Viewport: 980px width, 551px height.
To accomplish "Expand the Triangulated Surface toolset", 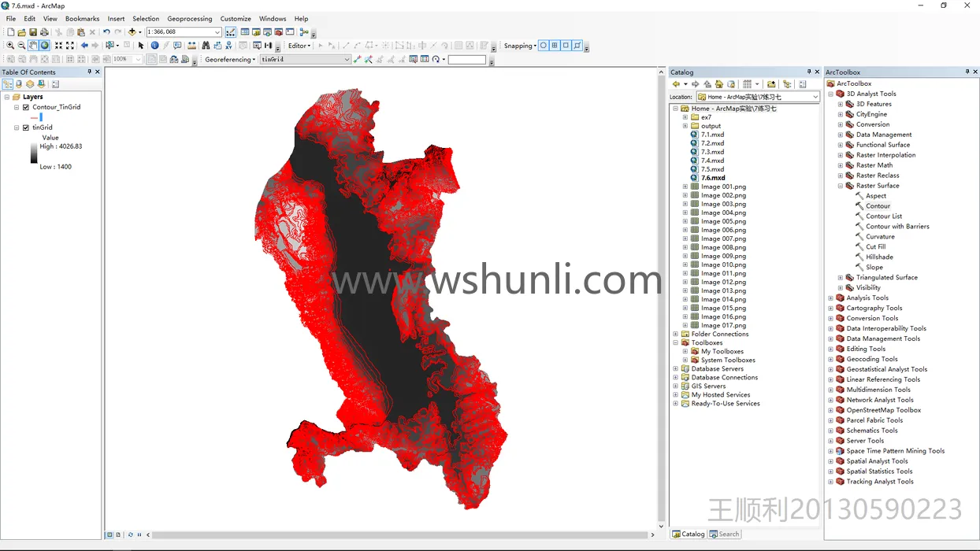I will pos(841,277).
